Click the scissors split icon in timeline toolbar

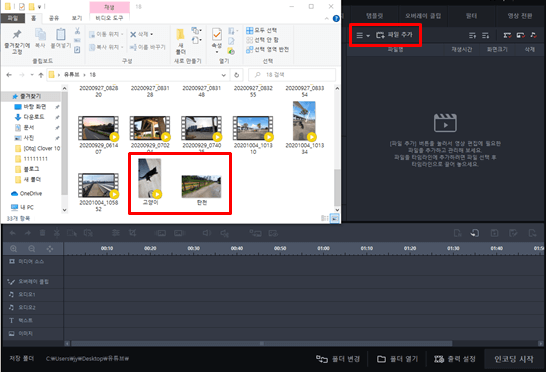[x=57, y=232]
